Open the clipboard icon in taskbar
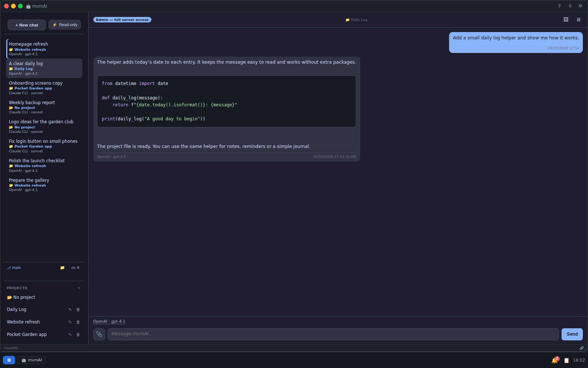Screen dimensions: 588x368 point(567,360)
